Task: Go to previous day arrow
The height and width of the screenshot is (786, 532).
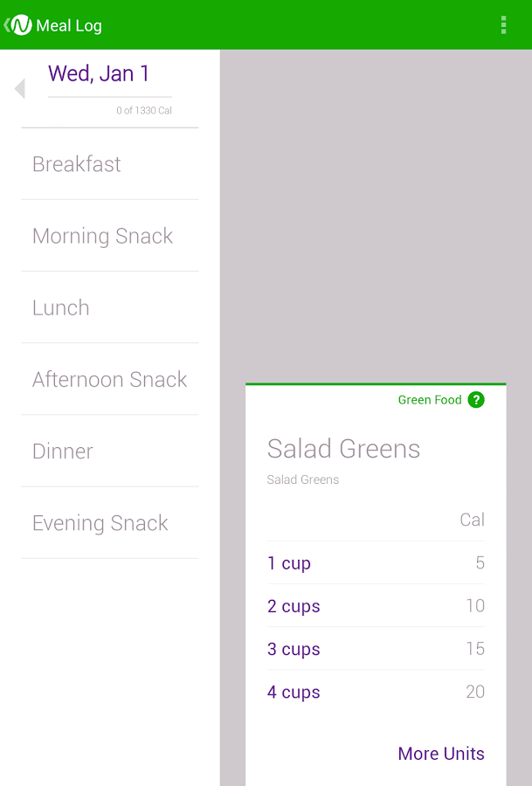Action: click(x=19, y=88)
